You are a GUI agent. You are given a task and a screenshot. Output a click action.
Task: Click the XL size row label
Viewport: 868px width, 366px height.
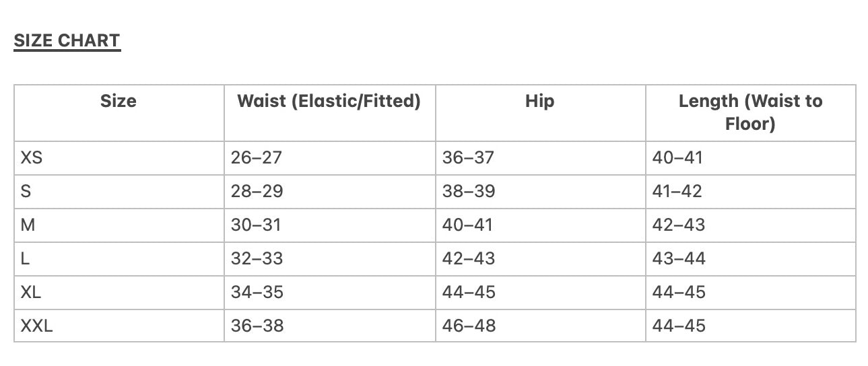[31, 292]
